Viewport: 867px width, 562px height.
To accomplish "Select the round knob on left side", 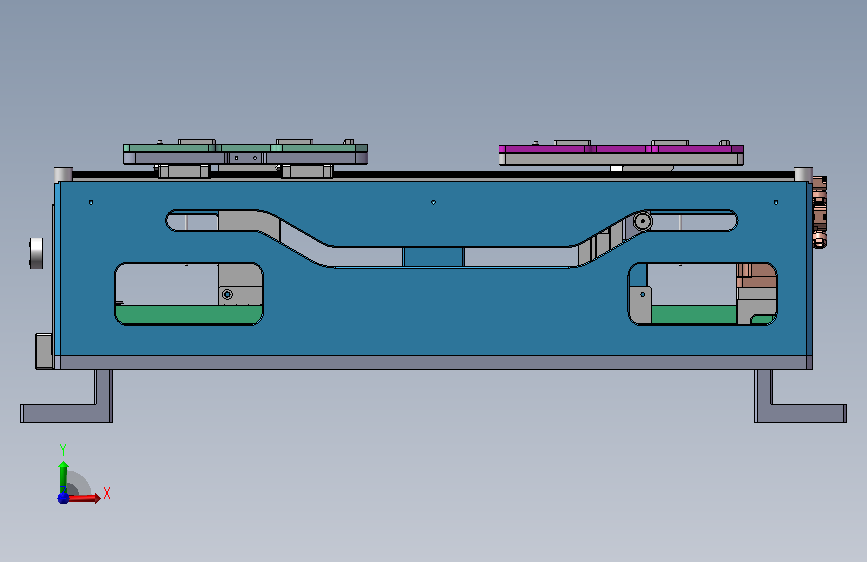I will tap(36, 253).
